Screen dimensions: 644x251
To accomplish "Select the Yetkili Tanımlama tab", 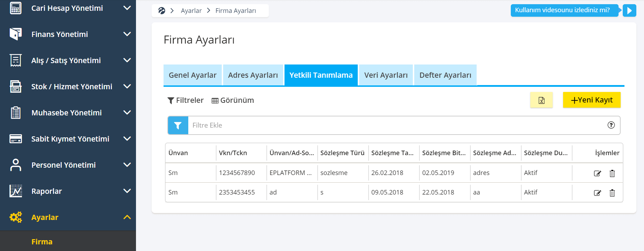I will click(x=321, y=75).
